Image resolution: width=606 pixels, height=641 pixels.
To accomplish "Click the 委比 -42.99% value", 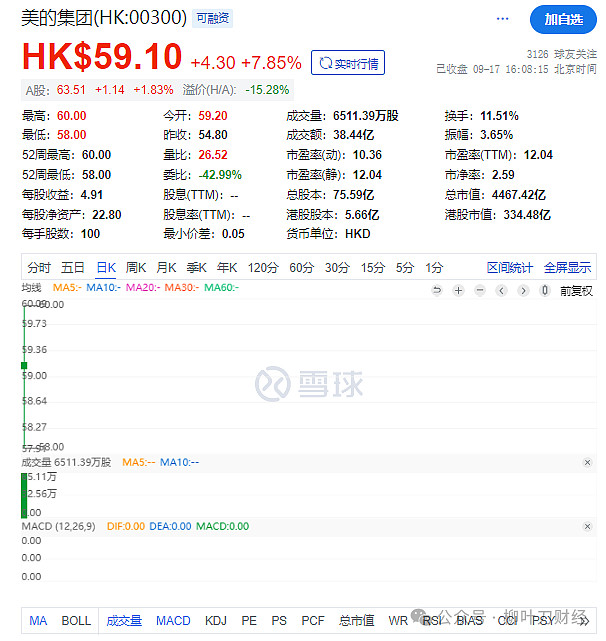I will (220, 175).
